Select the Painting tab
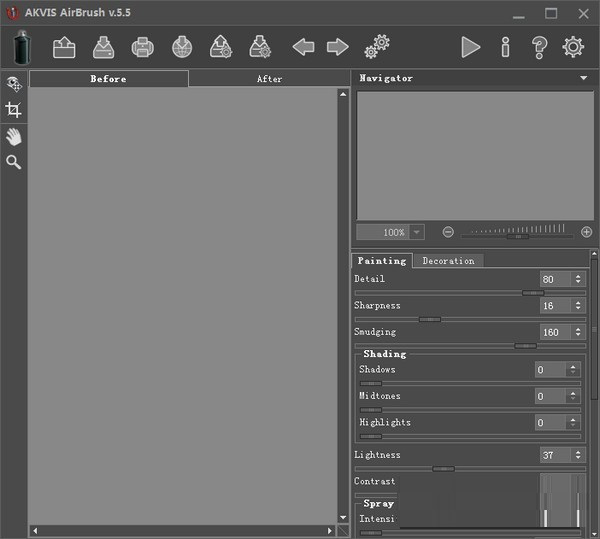Viewport: 600px width, 539px height. [x=382, y=261]
